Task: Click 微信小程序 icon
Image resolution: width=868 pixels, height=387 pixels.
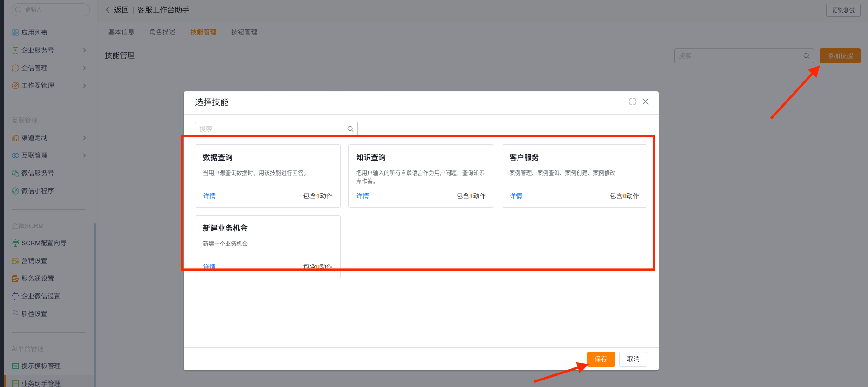Action: tap(15, 191)
